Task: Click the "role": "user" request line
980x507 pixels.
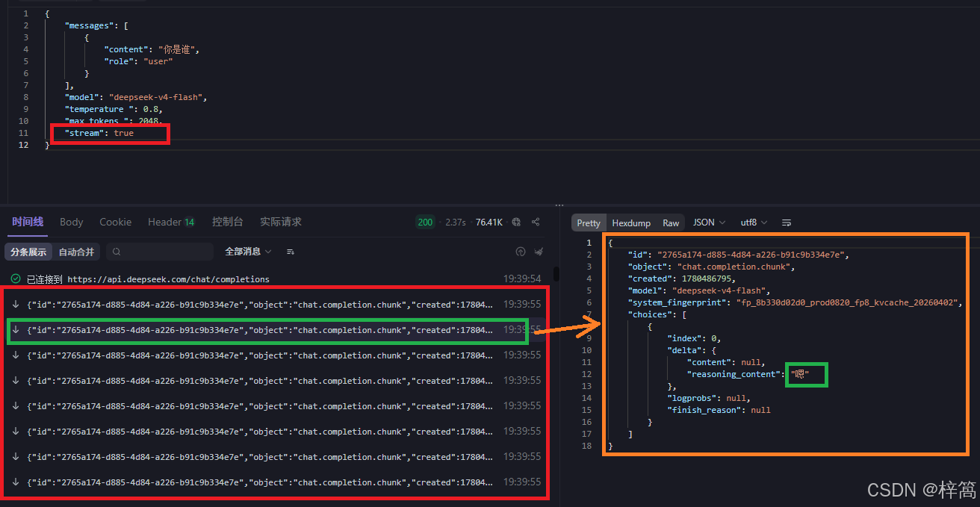Action: pos(138,61)
